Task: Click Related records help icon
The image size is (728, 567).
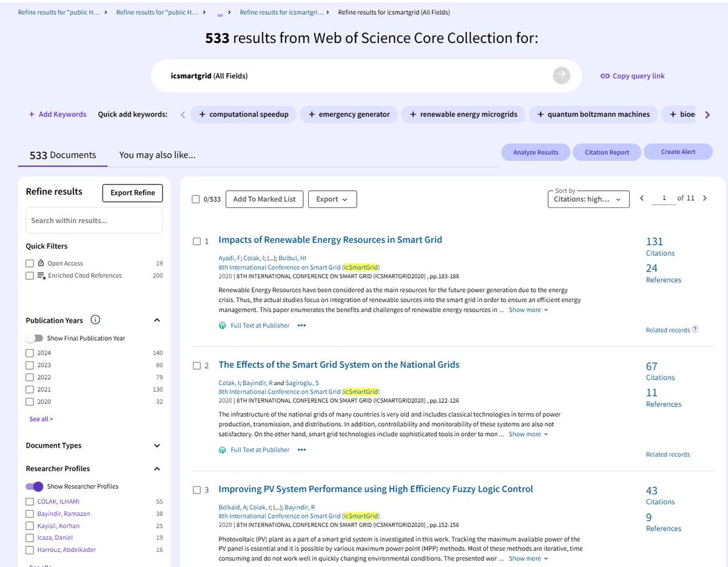Action: click(695, 329)
